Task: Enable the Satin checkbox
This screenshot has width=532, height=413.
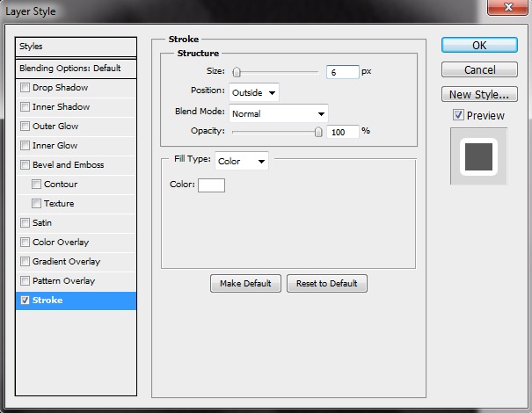Action: point(25,223)
